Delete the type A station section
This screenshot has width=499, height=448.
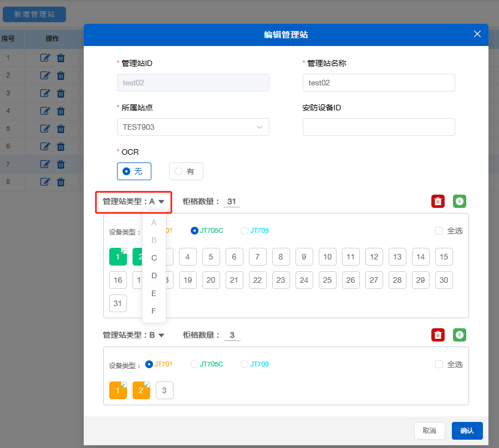pos(438,201)
